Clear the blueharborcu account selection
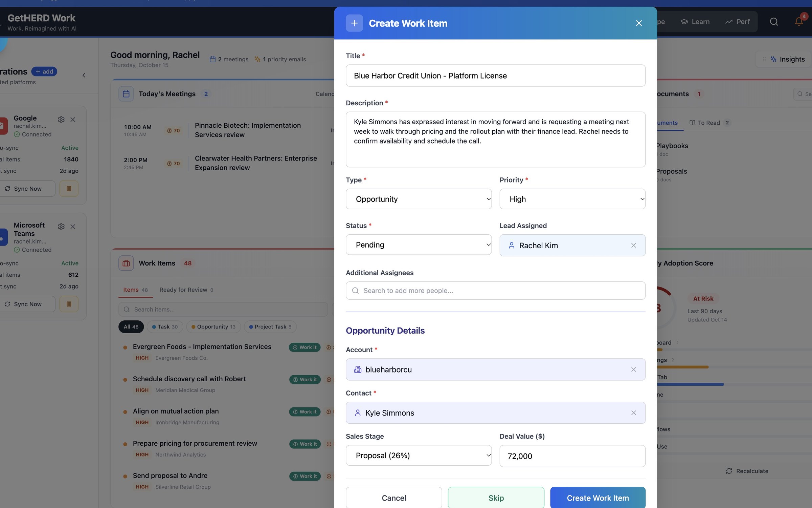Image resolution: width=812 pixels, height=508 pixels. coord(633,369)
